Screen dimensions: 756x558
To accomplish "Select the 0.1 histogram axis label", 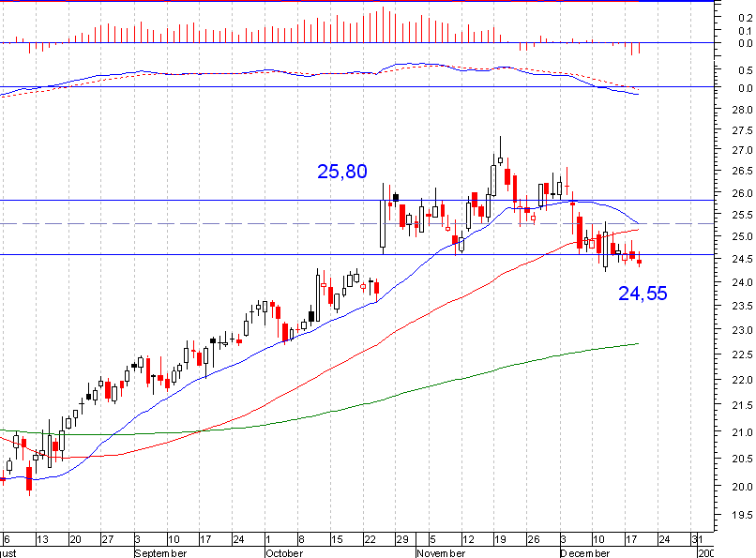I will [745, 31].
